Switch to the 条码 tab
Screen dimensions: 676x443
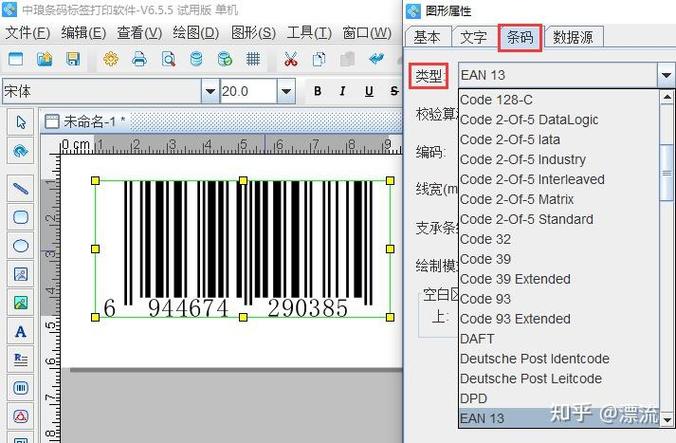520,37
